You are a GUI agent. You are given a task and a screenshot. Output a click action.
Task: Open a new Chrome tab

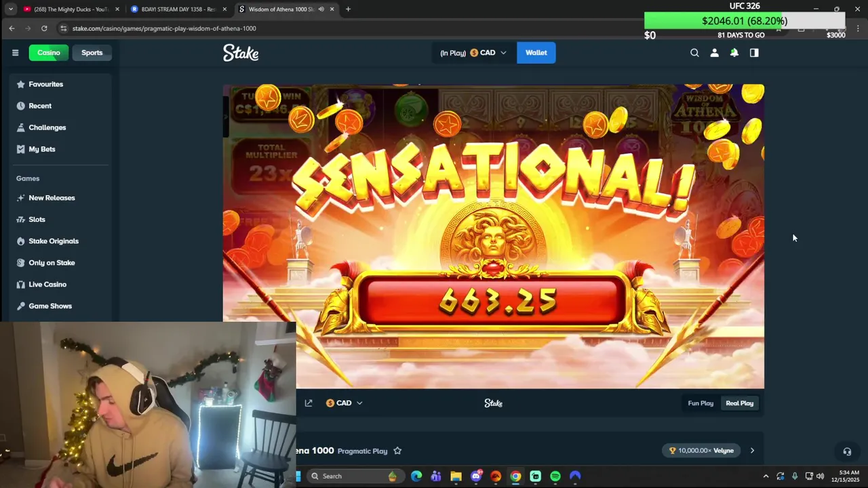(348, 9)
